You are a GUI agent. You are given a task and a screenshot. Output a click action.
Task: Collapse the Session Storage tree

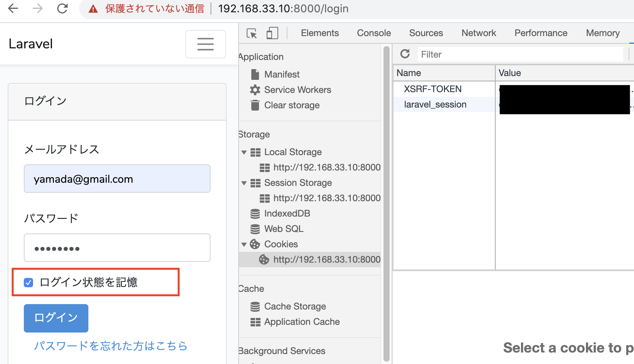pyautogui.click(x=244, y=183)
